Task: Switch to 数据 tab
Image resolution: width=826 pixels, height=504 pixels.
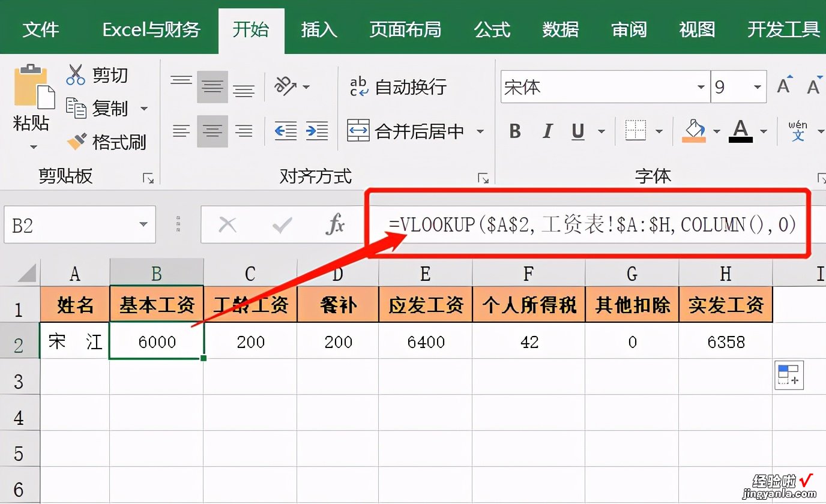Action: click(x=560, y=29)
